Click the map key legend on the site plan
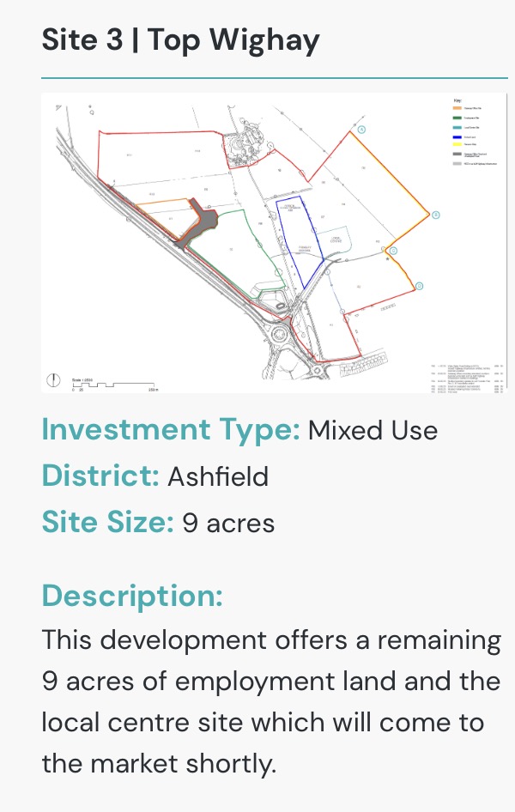 point(475,132)
